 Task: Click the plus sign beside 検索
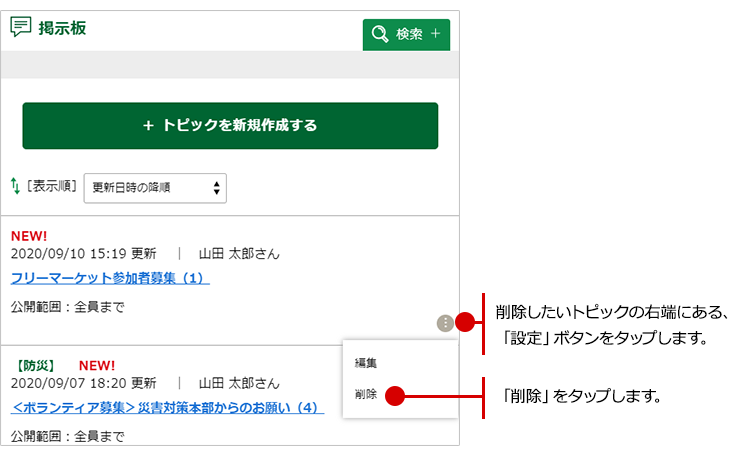point(435,34)
